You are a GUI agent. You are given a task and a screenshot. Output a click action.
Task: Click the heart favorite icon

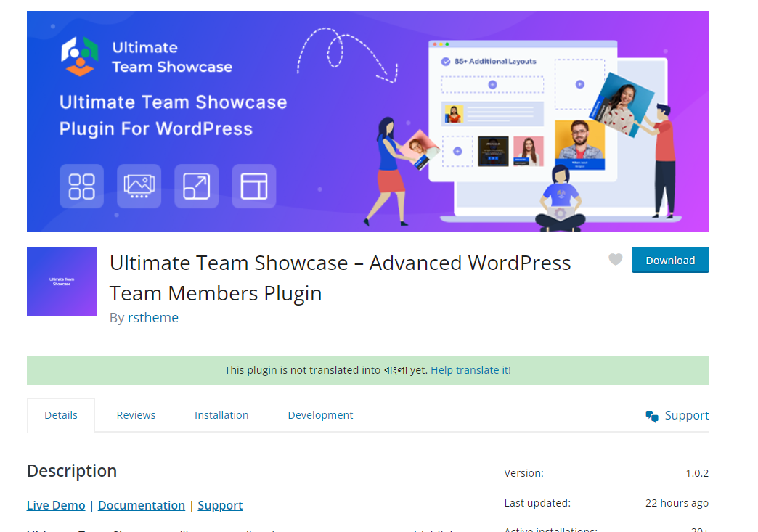tap(615, 260)
